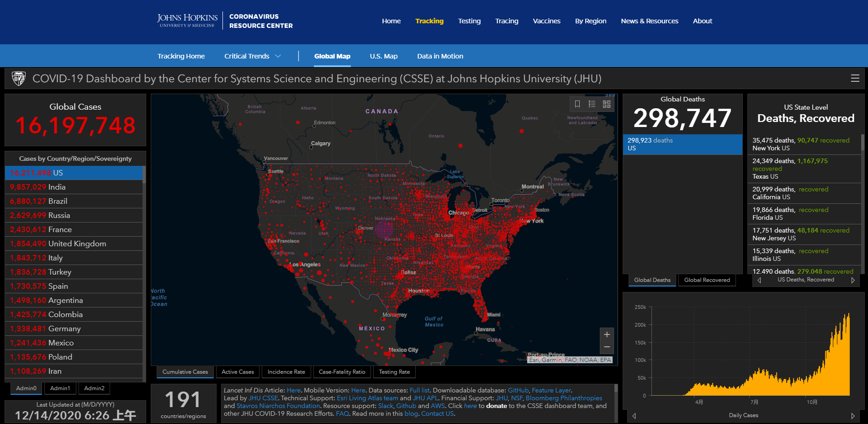Open the Testing navigation item

coord(469,21)
